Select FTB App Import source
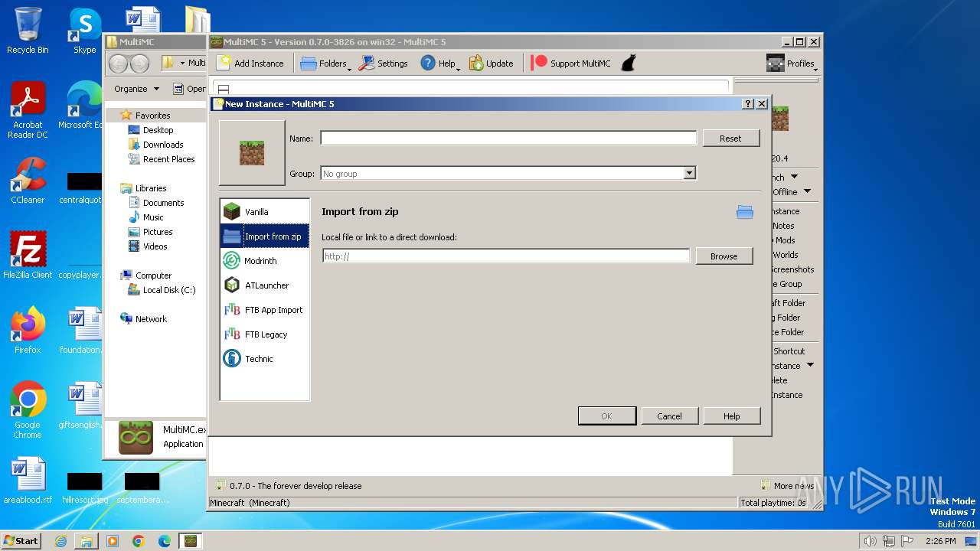 (264, 310)
